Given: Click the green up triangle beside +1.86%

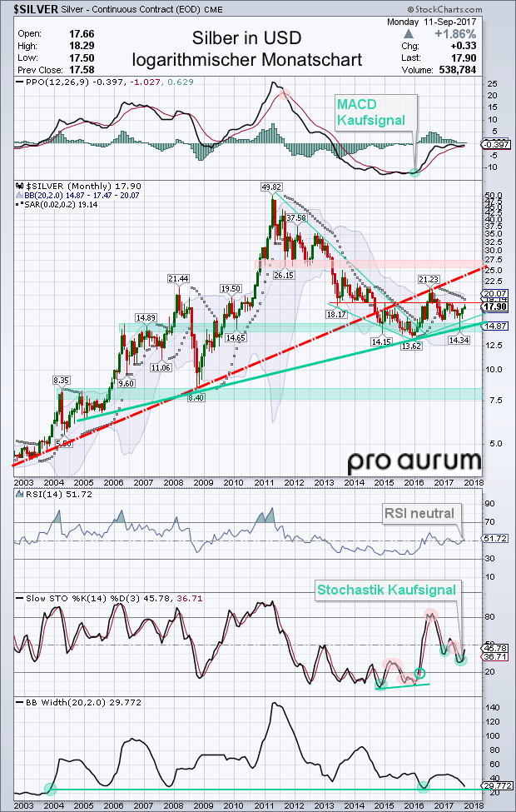Looking at the screenshot, I should click(409, 33).
